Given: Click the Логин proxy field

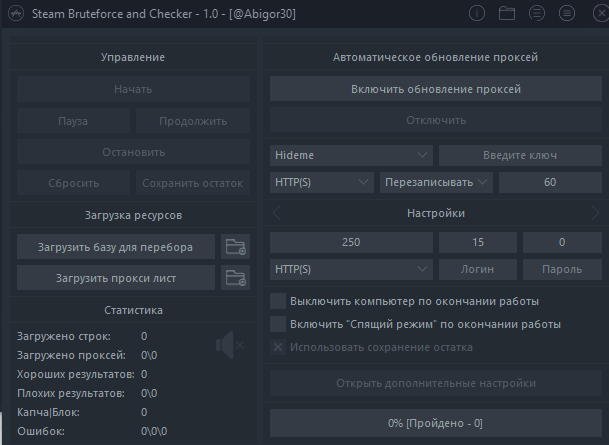Looking at the screenshot, I should click(x=478, y=269).
